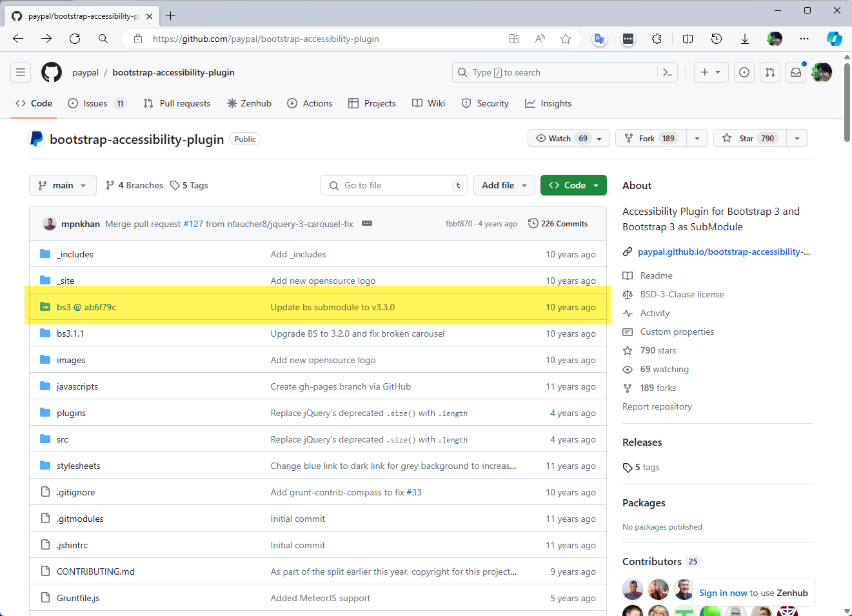Open the Create new plus dropdown

[x=711, y=72]
